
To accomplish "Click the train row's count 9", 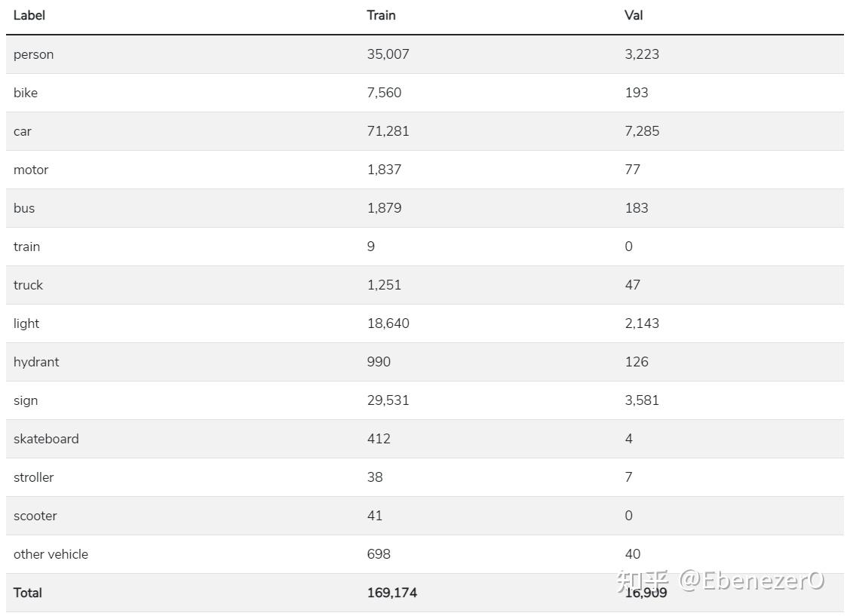I will tap(370, 247).
